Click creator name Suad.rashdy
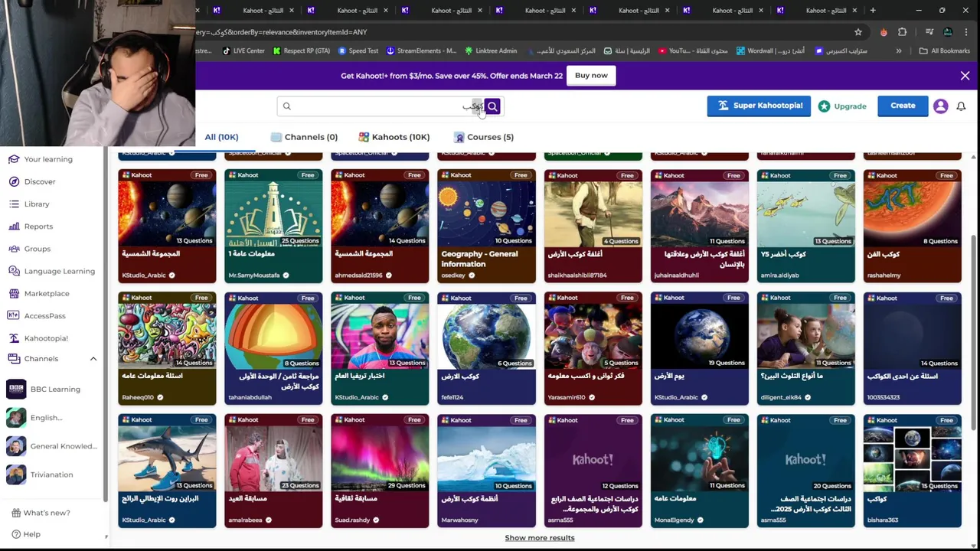980x551 pixels. tap(352, 520)
